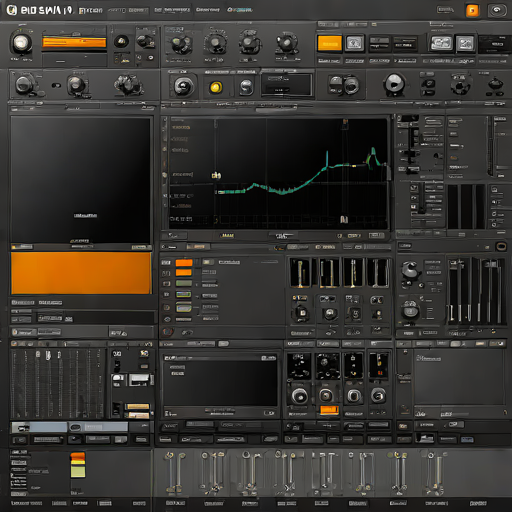This screenshot has width=512, height=512.
Task: Click the small oval toggle above the bottom-center screen
Action: 224,343
